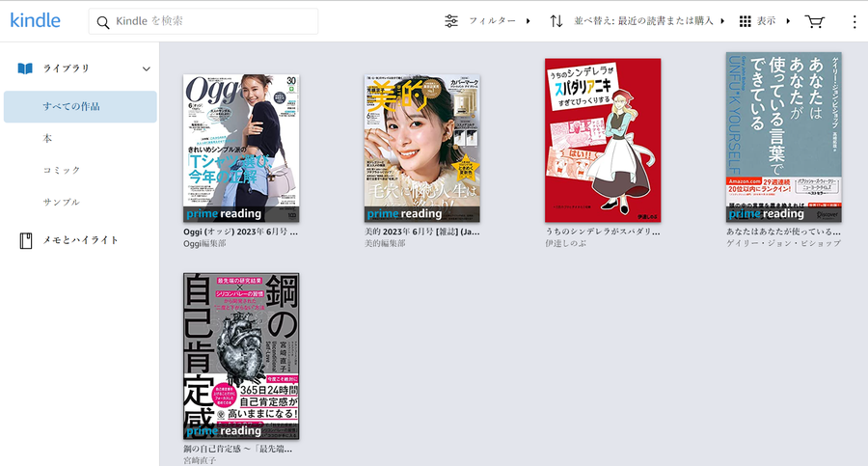Click the Kindle logo

click(36, 20)
